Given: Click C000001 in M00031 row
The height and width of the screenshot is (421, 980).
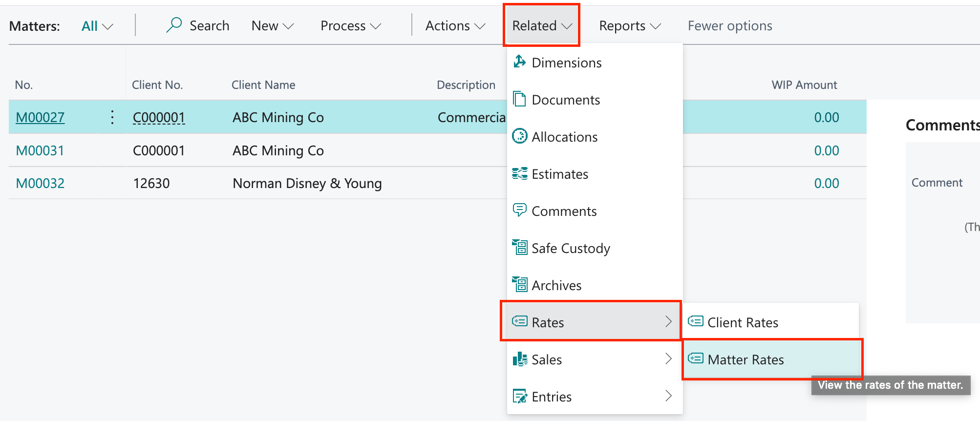Looking at the screenshot, I should point(159,150).
